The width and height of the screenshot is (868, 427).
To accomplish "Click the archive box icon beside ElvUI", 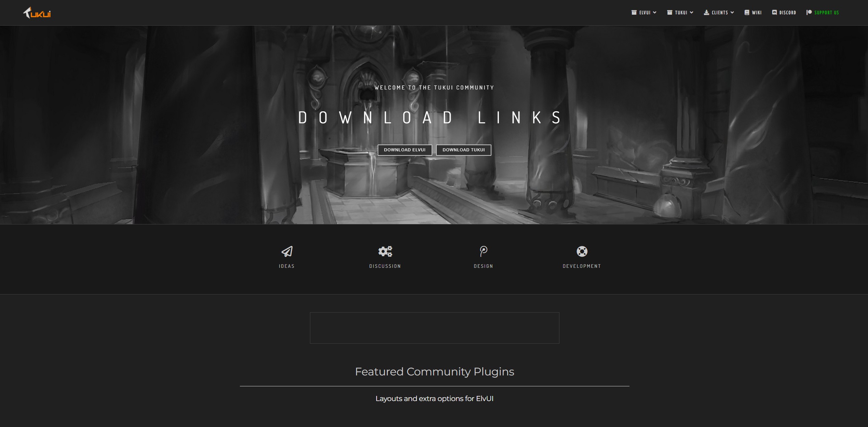I will (634, 12).
